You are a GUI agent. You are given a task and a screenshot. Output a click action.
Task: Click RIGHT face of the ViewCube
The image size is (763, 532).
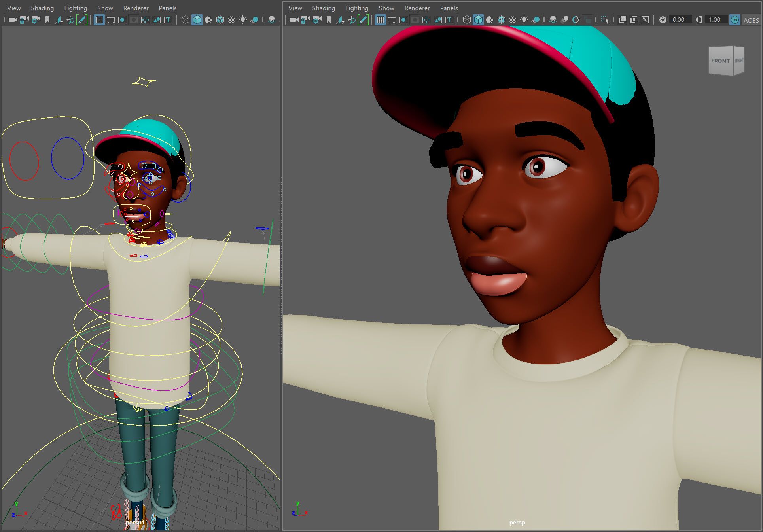(739, 60)
